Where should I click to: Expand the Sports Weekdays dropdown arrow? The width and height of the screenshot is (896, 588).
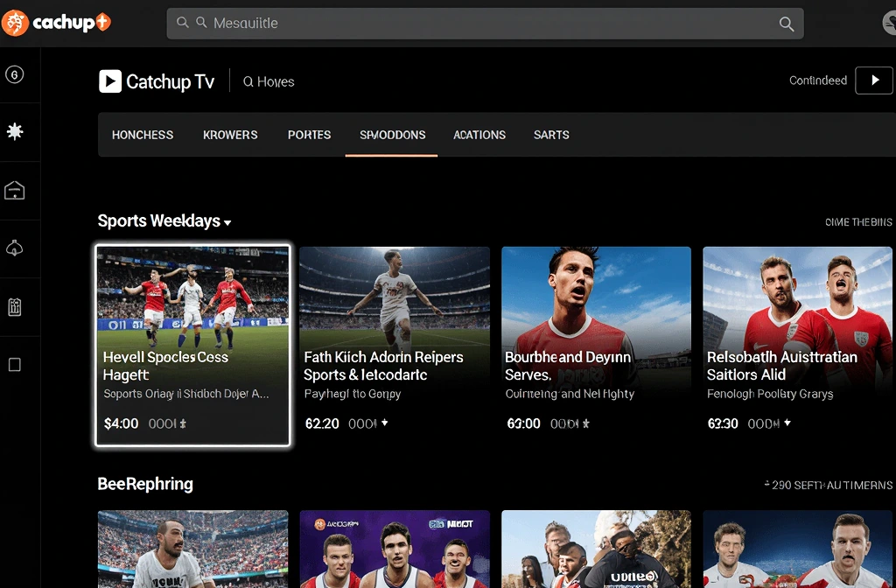(227, 223)
